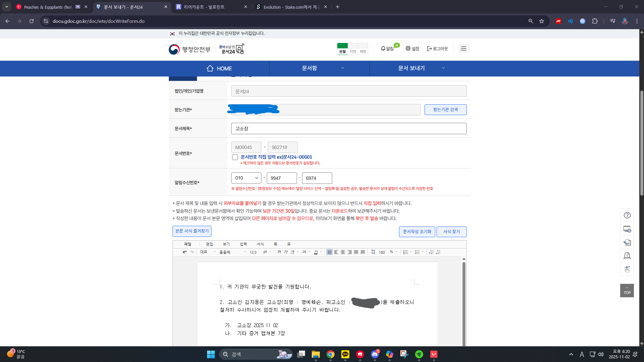Click the 로그아웃 logout icon

click(429, 49)
